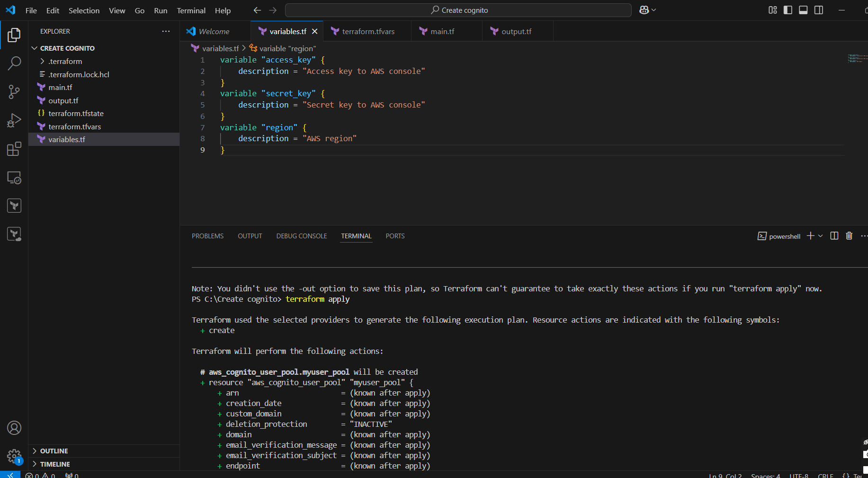Open the Source Control view
The image size is (868, 478).
[14, 92]
